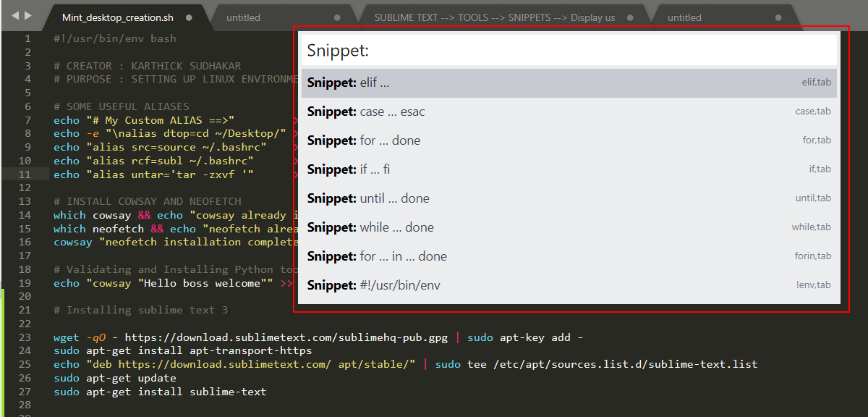Pick the '#!/usr/bin/env' snippet entry
868x417 pixels.
(569, 285)
